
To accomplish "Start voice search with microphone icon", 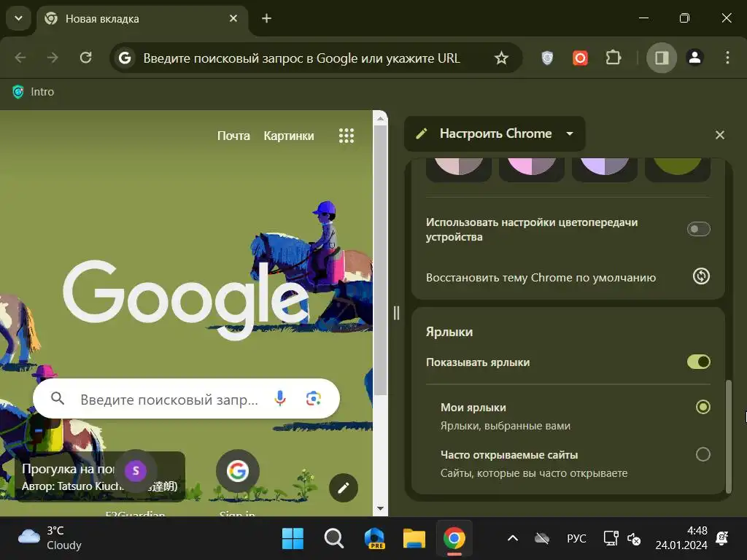I will click(280, 398).
